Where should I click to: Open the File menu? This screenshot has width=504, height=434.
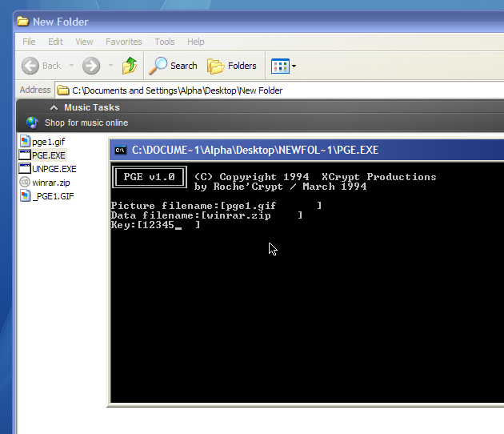click(29, 42)
